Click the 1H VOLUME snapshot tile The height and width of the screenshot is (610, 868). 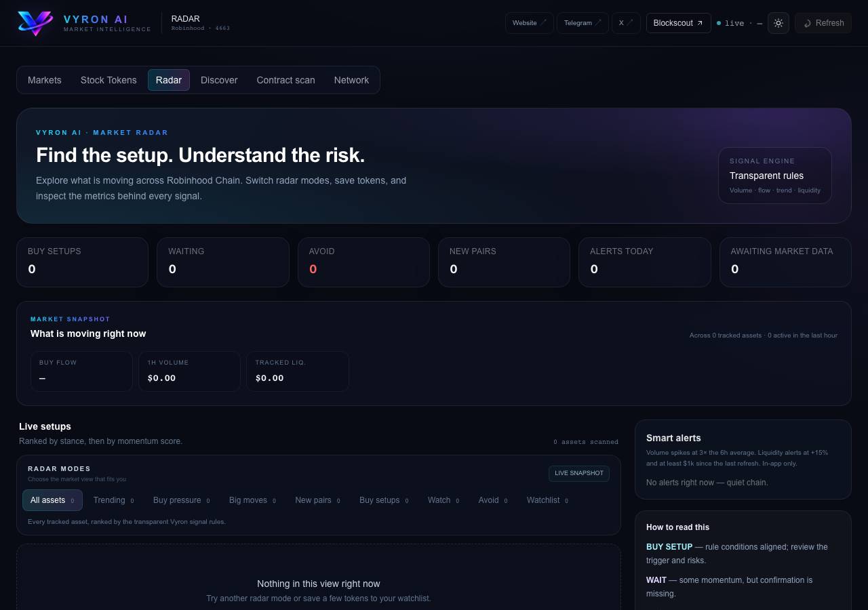click(190, 371)
